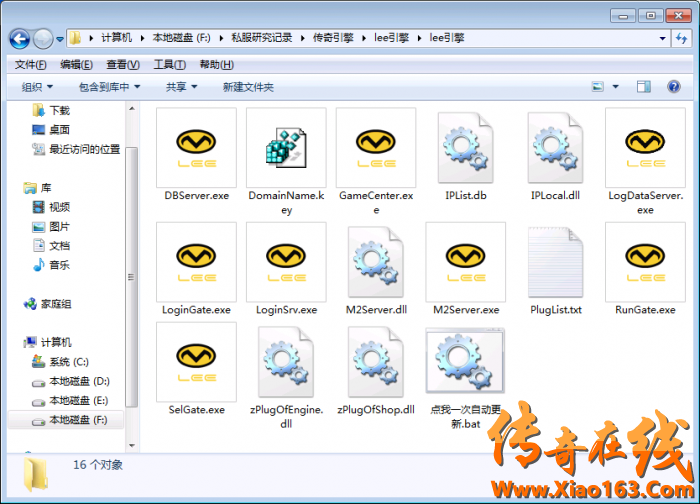Go to 传奇引擎 in breadcrumb
The height and width of the screenshot is (504, 700).
click(333, 38)
